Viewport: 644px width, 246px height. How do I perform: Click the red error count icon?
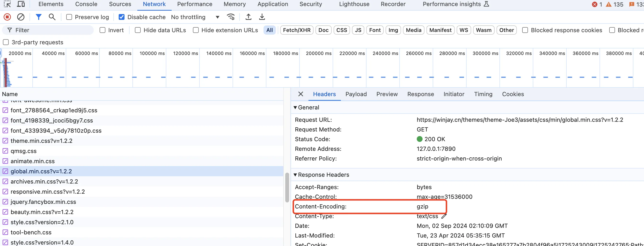tap(595, 4)
